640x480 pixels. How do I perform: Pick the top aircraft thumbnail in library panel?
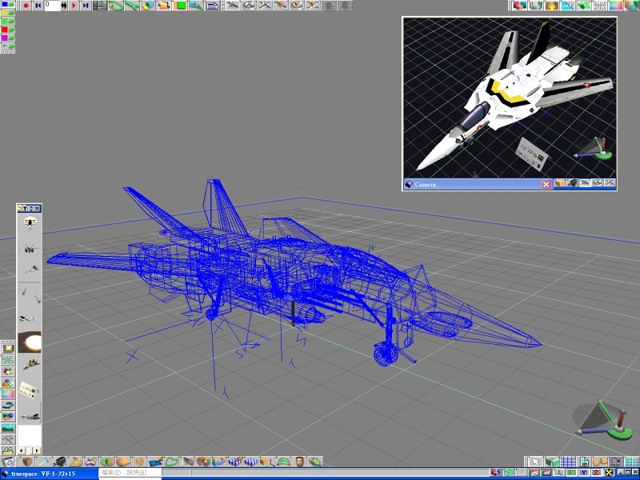30,220
